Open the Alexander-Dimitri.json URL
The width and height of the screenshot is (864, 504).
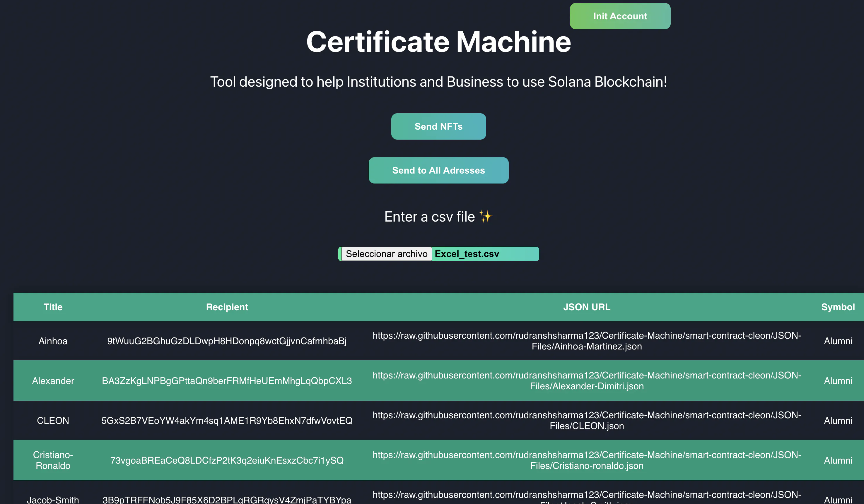(586, 381)
